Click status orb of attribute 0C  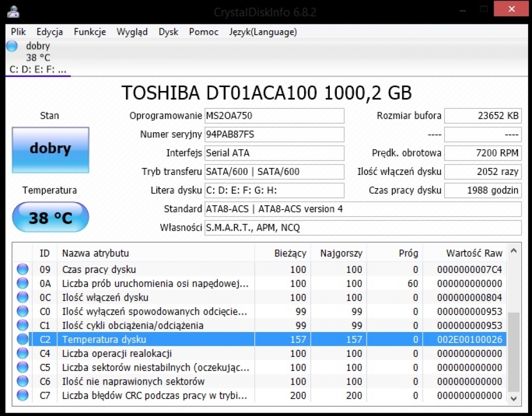coord(22,297)
